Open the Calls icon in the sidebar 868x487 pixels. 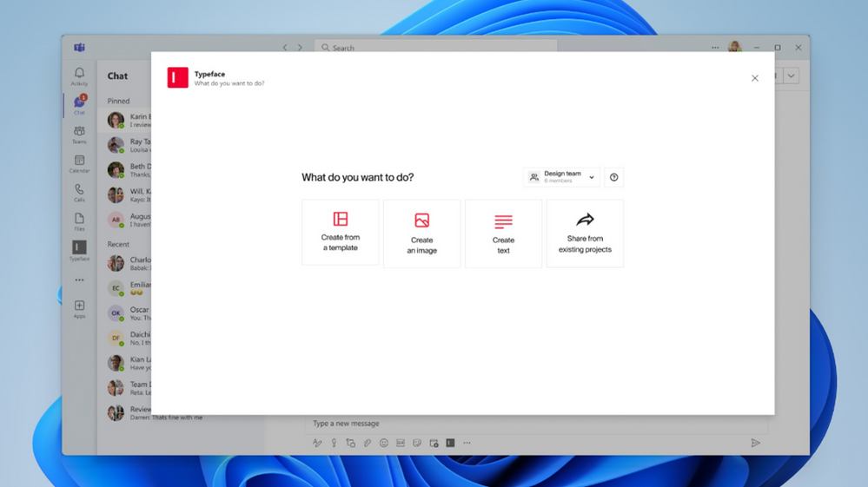pyautogui.click(x=79, y=193)
